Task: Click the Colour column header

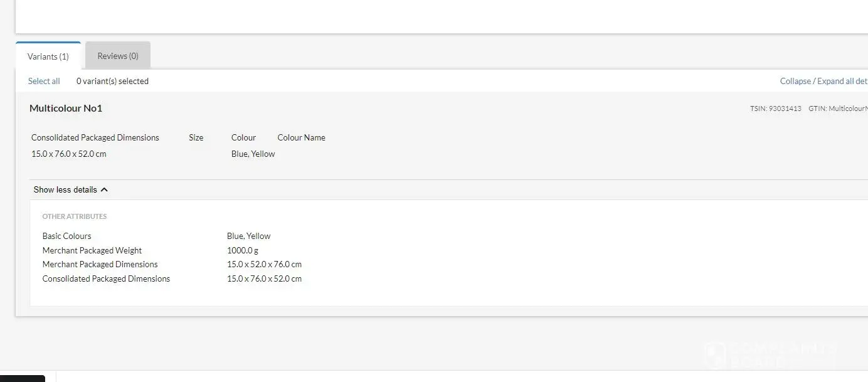Action: (x=243, y=137)
